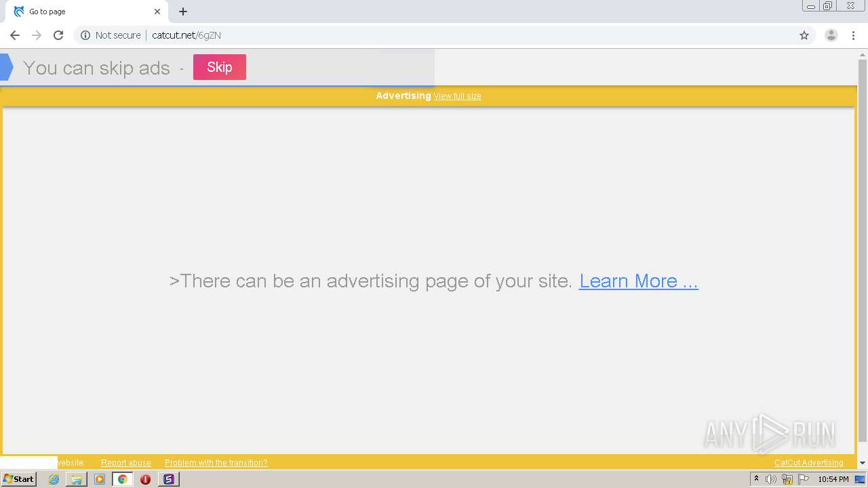Screen dimensions: 868x488
Task: Click the browser back arrow
Action: click(15, 35)
